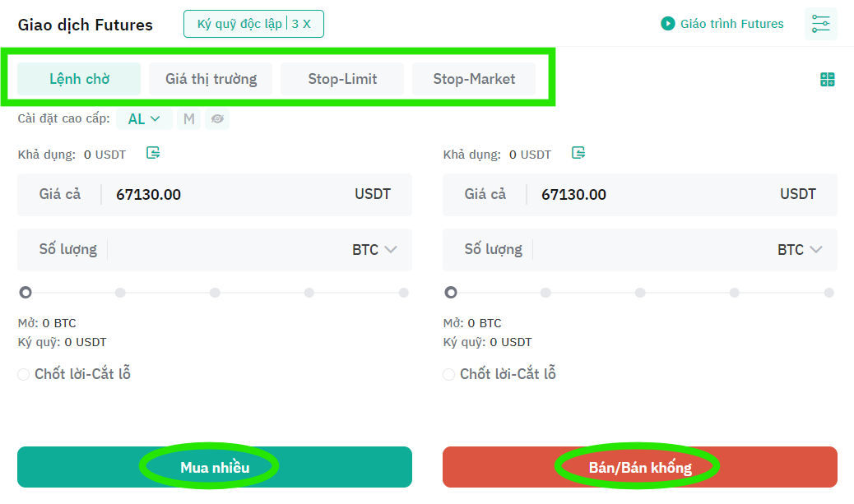Select the M advanced setting icon

(189, 118)
